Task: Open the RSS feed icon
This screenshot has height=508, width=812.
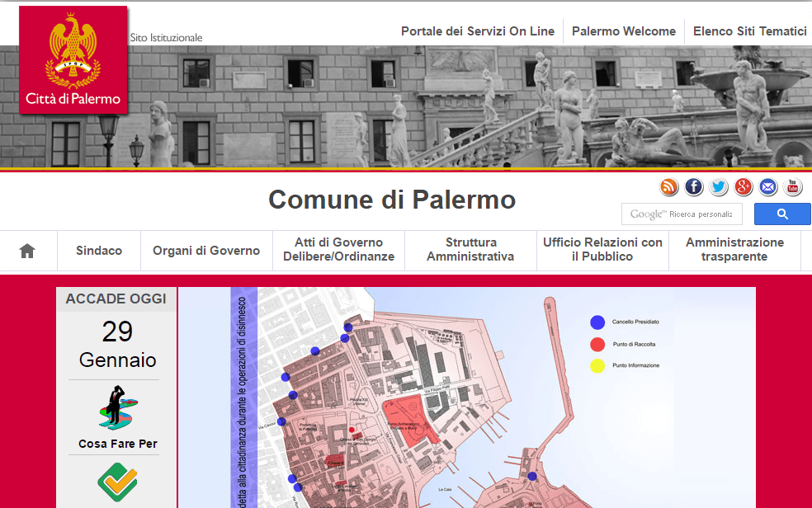Action: (x=669, y=187)
